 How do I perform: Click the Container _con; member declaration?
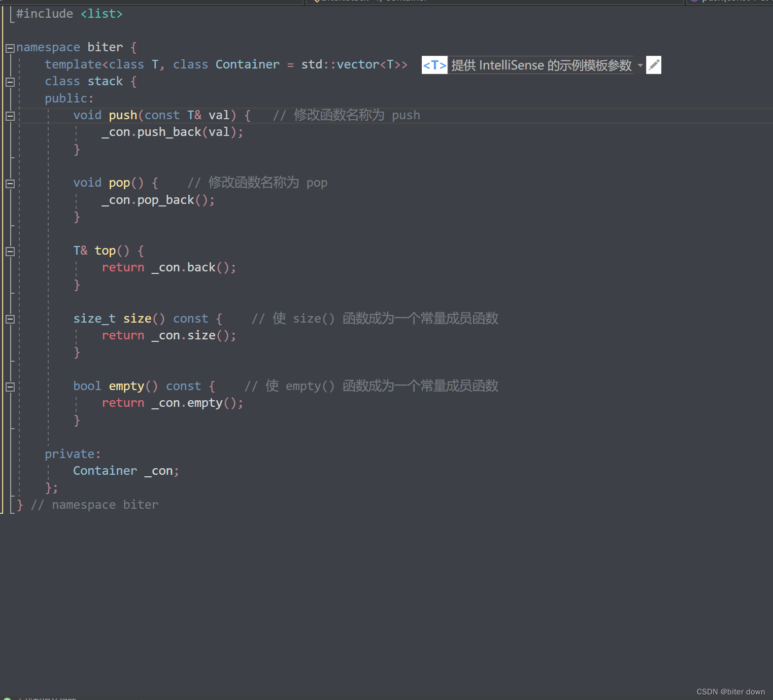tap(126, 471)
